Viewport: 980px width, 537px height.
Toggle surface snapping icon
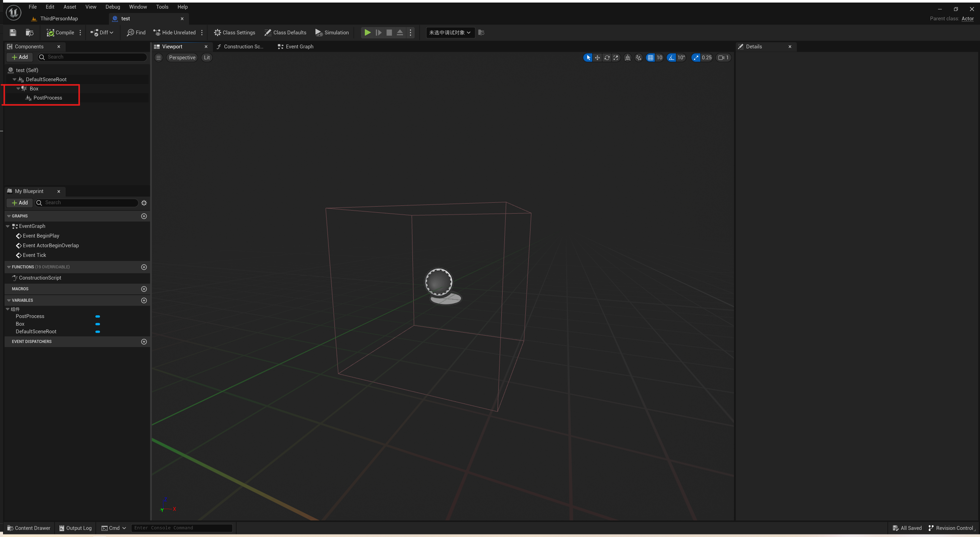pyautogui.click(x=639, y=58)
